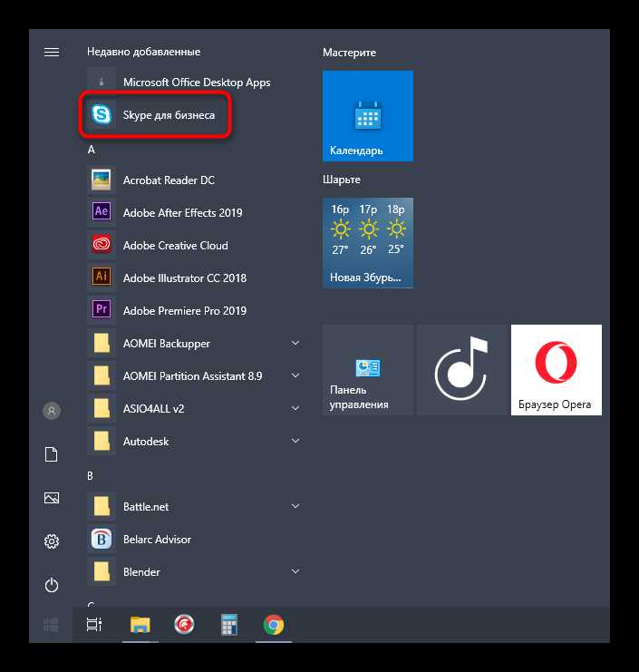Open Task View on the taskbar
Image resolution: width=639 pixels, height=672 pixels.
coord(94,625)
